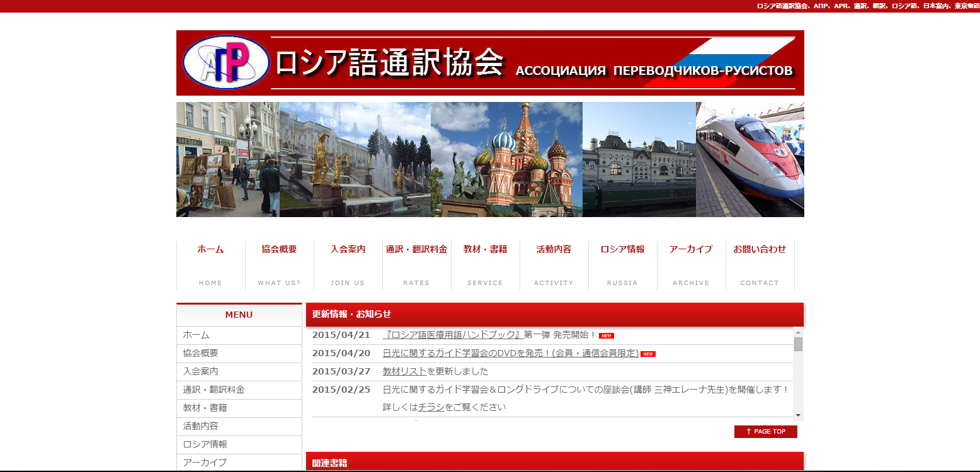The image size is (980, 472).
Task: Click the MENU sidebar heading
Action: 239,315
